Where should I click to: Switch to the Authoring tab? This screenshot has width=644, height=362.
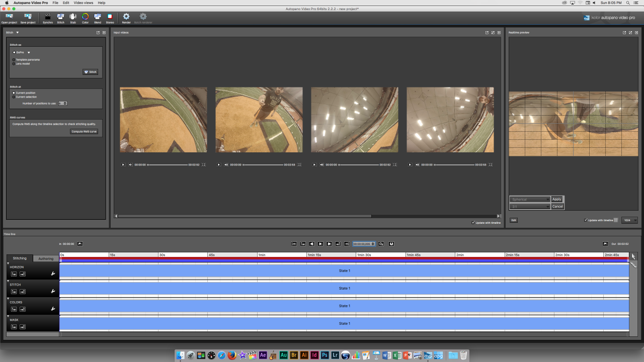pyautogui.click(x=46, y=258)
